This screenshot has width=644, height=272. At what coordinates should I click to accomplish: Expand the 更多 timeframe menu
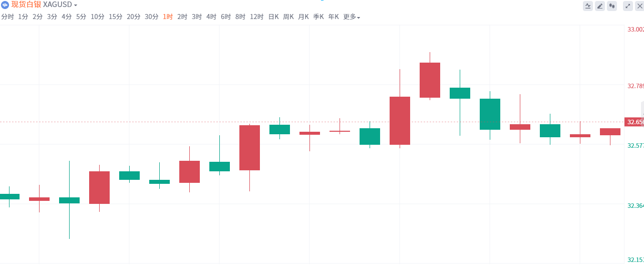click(x=352, y=17)
